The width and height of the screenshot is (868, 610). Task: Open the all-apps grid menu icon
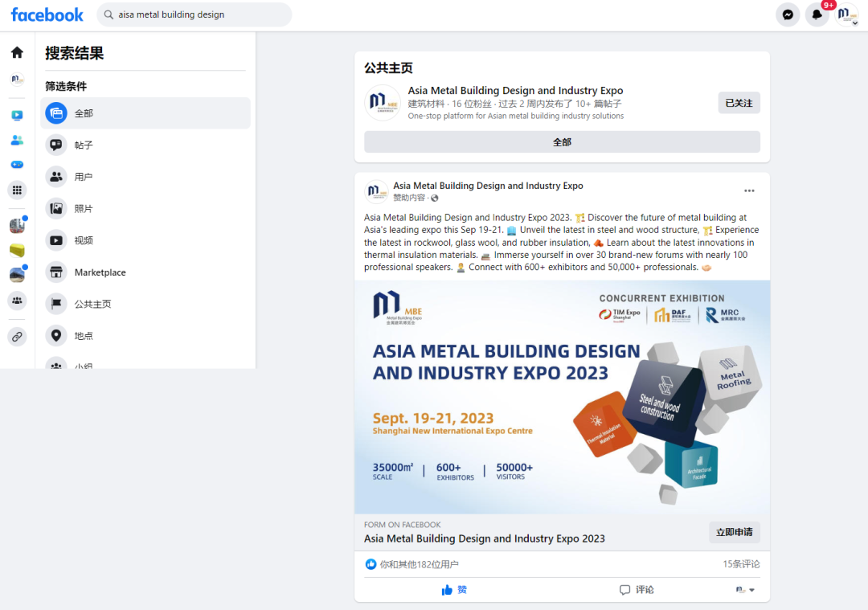17,190
